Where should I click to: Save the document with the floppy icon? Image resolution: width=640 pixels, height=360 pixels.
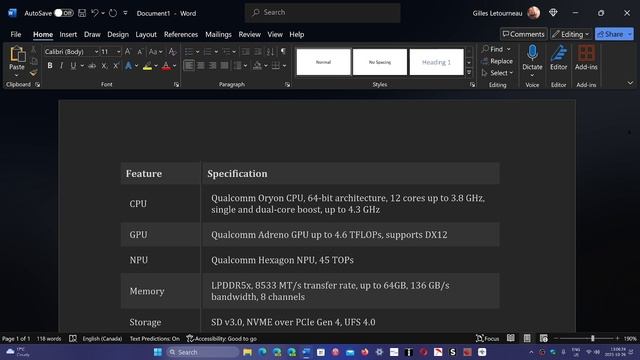coord(82,13)
